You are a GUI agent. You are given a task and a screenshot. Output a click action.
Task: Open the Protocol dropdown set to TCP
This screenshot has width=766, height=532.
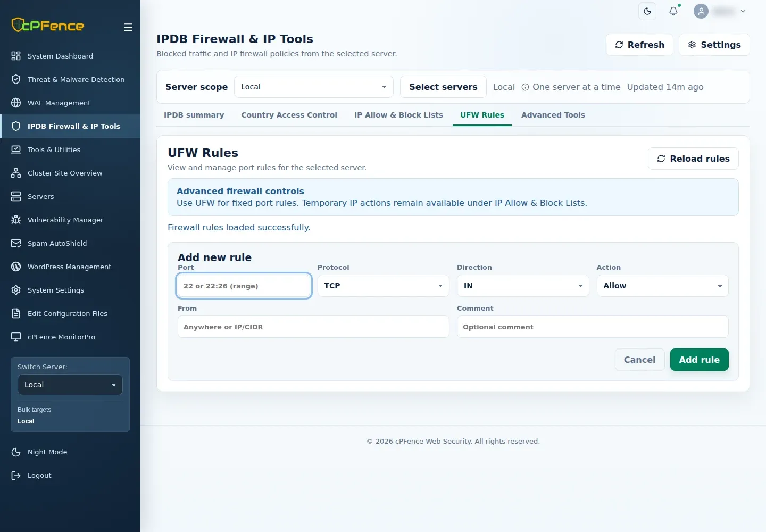[x=384, y=286]
